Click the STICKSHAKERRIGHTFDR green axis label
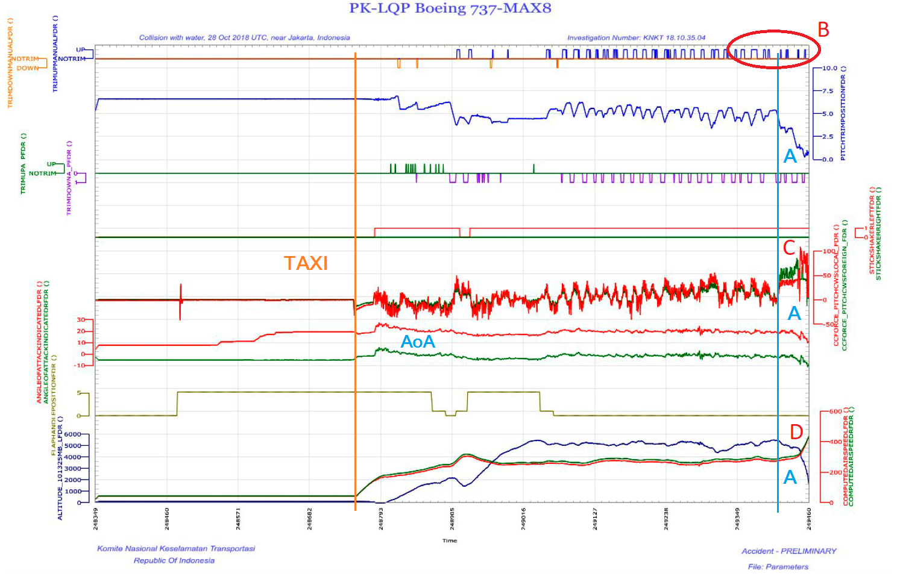The height and width of the screenshot is (588, 897). coord(878,233)
